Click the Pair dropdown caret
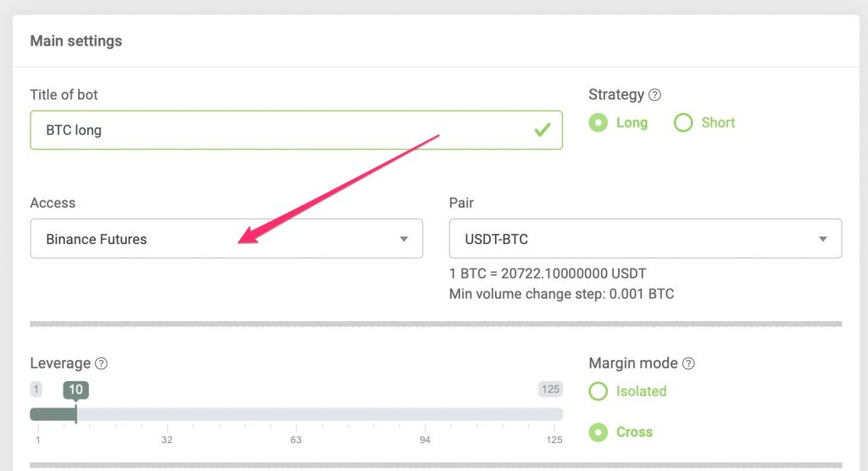This screenshot has height=471, width=868. tap(823, 239)
